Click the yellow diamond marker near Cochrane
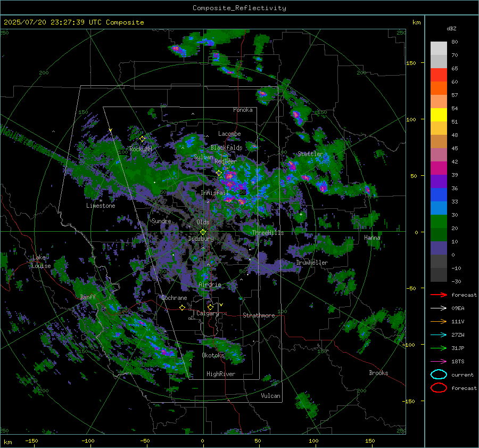 click(x=183, y=307)
